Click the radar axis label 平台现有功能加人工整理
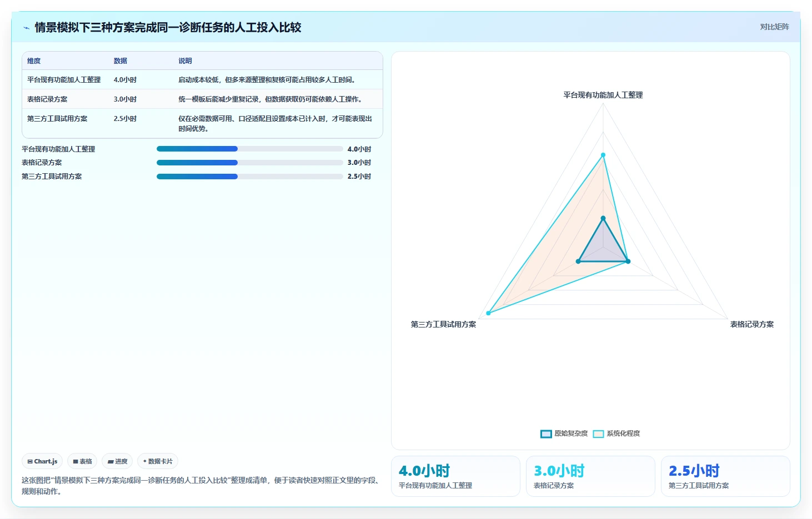The width and height of the screenshot is (812, 519). (x=603, y=95)
